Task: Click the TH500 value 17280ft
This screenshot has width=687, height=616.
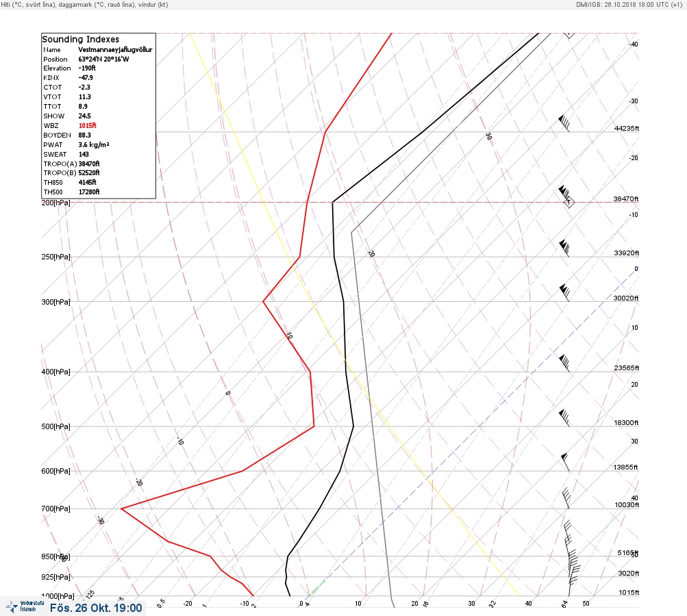Action: (x=89, y=192)
